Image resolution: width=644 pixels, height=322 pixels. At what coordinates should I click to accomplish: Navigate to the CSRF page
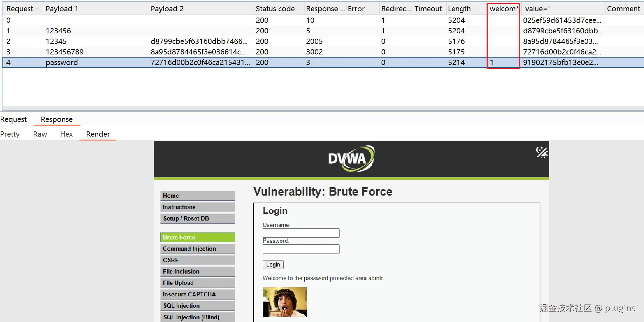click(197, 260)
